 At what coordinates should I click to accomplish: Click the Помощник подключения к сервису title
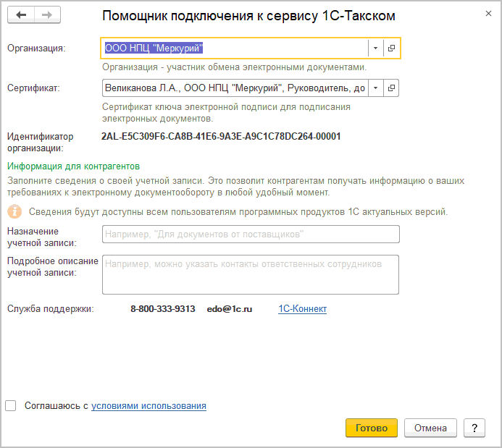248,16
